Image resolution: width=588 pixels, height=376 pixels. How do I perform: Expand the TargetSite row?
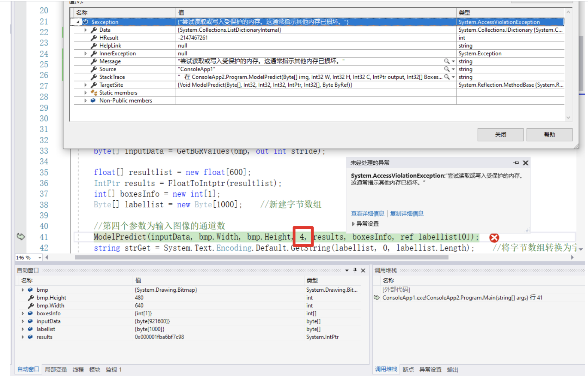(x=86, y=85)
